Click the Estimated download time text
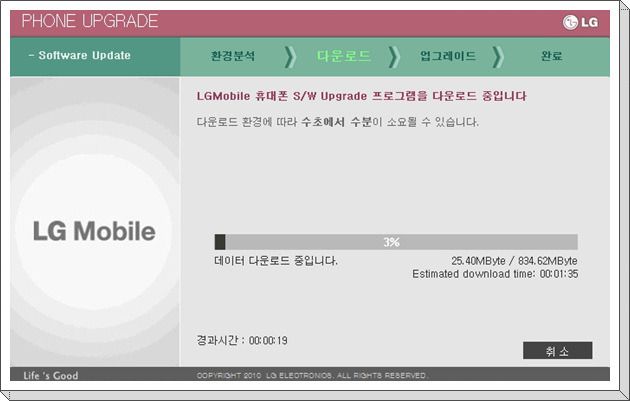Image resolution: width=630 pixels, height=401 pixels. [495, 274]
